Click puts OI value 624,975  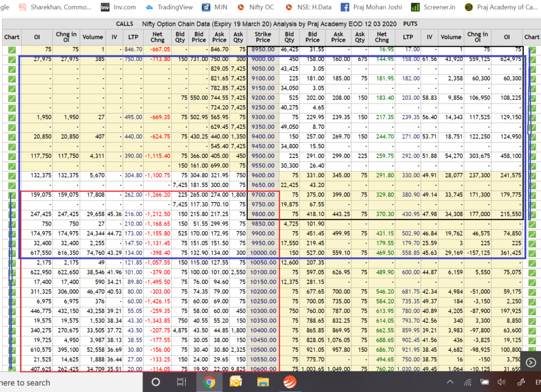click(x=511, y=59)
